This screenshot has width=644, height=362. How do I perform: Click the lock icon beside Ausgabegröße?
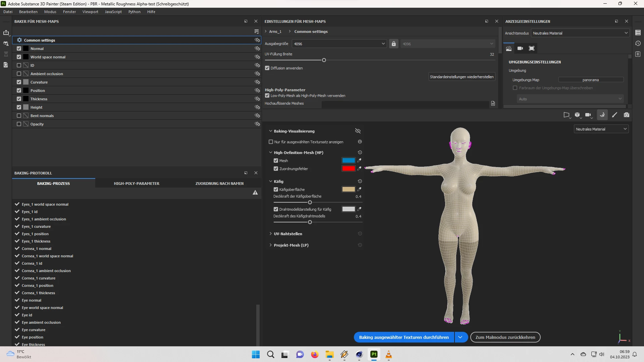point(394,44)
